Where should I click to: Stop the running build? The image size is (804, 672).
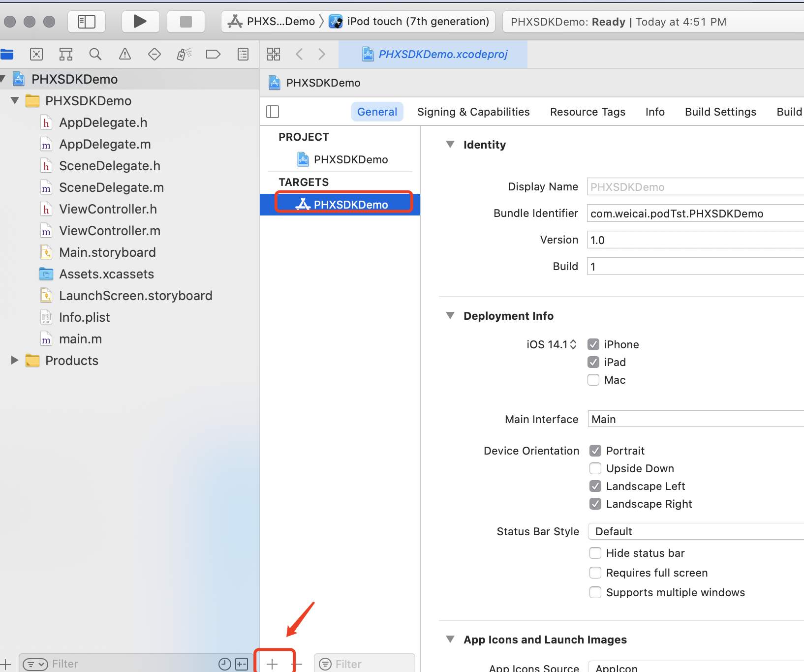tap(186, 22)
